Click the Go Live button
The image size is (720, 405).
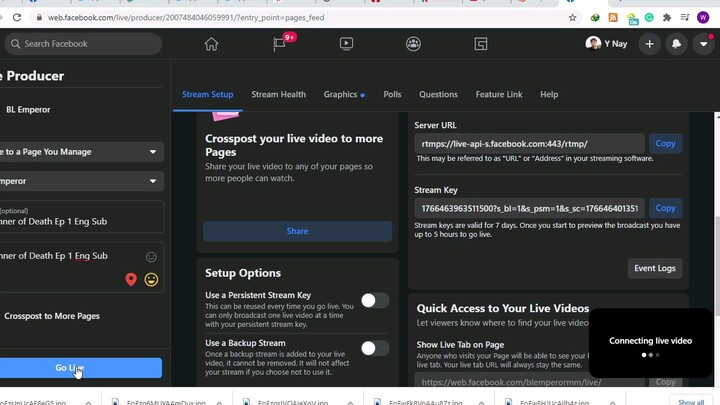click(x=80, y=368)
